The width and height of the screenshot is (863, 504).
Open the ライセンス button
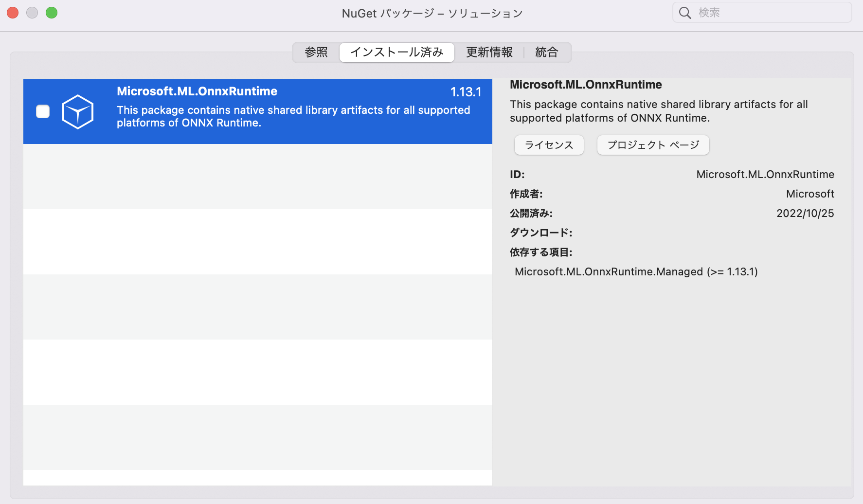pos(549,145)
